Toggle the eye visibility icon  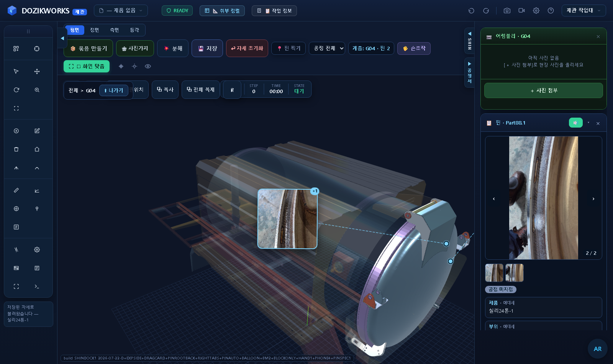pyautogui.click(x=148, y=66)
